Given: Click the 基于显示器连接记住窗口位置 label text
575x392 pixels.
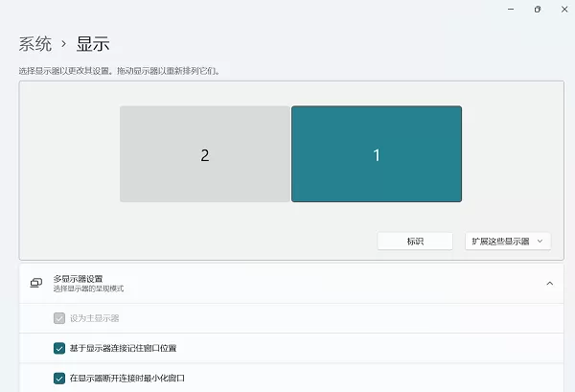Looking at the screenshot, I should click(x=124, y=348).
